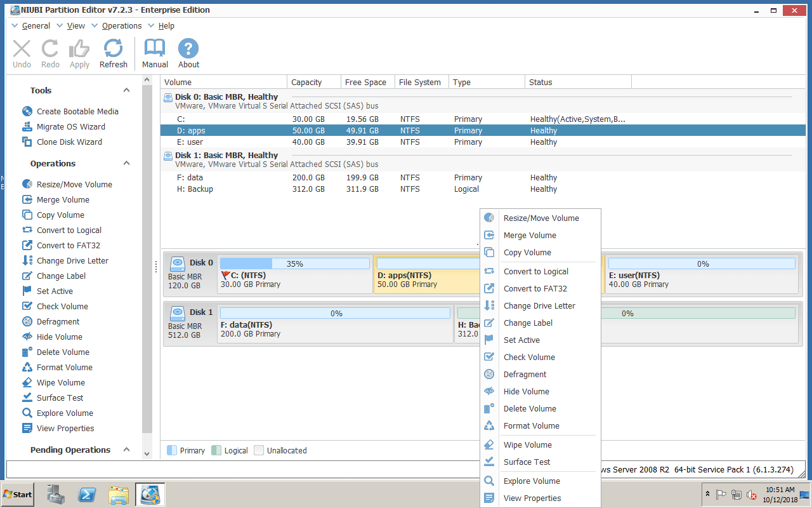Viewport: 812px width, 508px height.
Task: Choose Wipe Volume in sidebar
Action: pyautogui.click(x=63, y=382)
